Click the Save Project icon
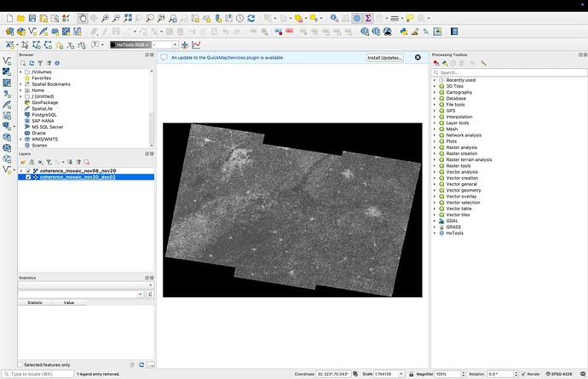The image size is (588, 379). pyautogui.click(x=33, y=18)
